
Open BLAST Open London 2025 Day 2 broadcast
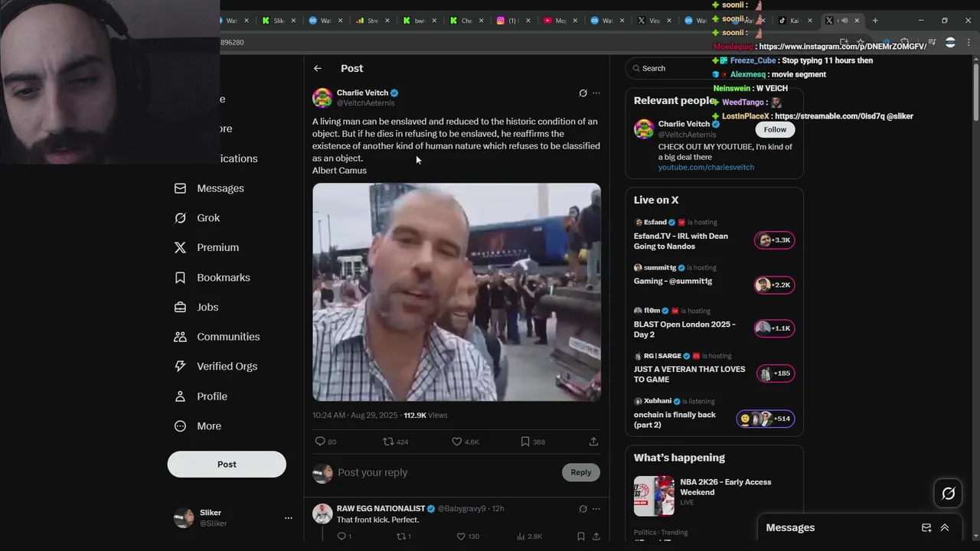(714, 324)
